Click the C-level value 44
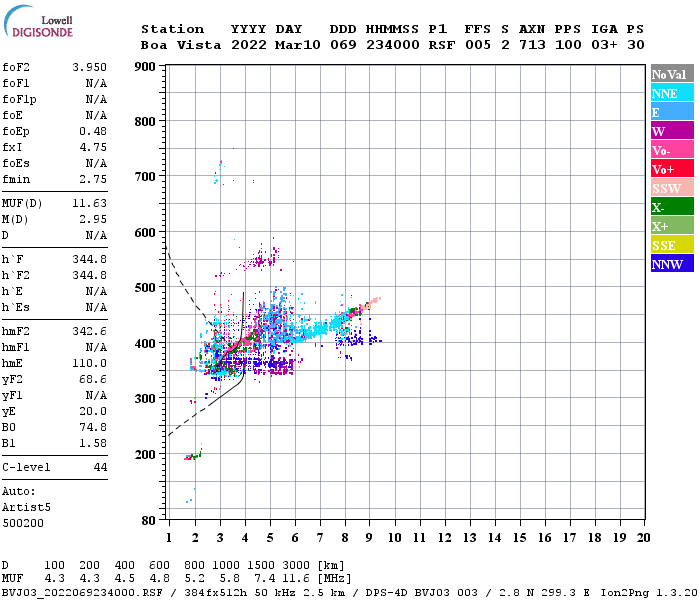 [100, 467]
